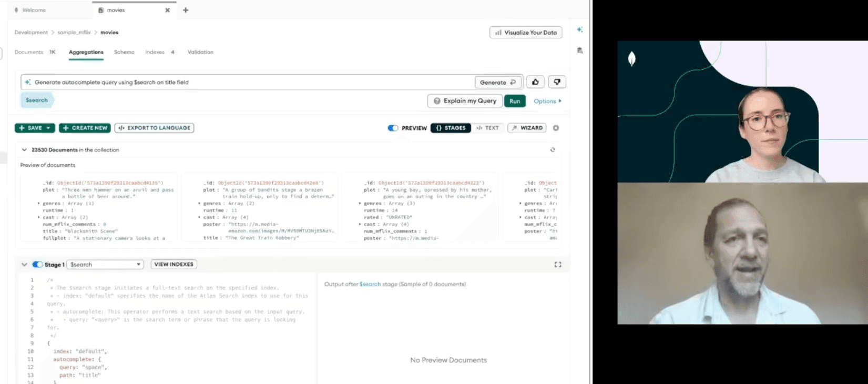Image resolution: width=868 pixels, height=384 pixels.
Task: Close the movies tab
Action: 168,10
